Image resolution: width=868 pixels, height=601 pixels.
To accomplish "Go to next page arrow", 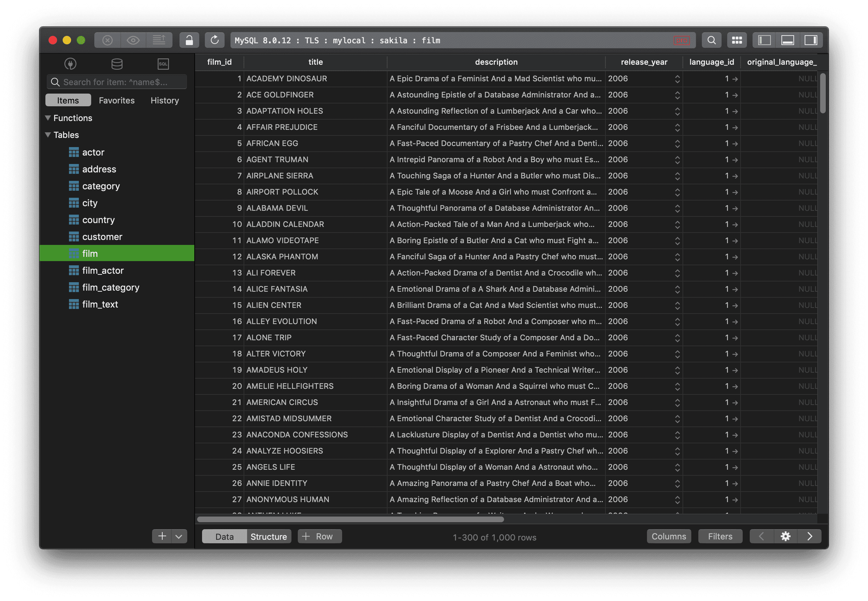I will pos(809,536).
